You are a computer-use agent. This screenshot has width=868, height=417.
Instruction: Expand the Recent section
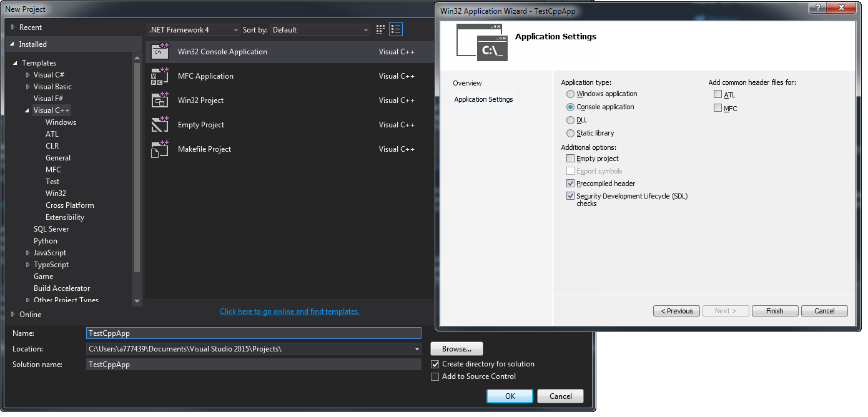point(13,27)
